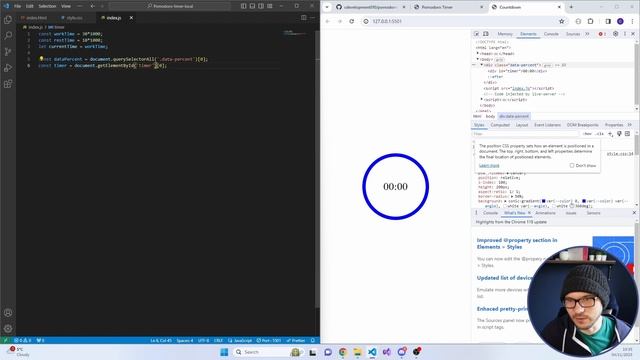
Task: Open the Windows Start menu
Action: point(224,352)
